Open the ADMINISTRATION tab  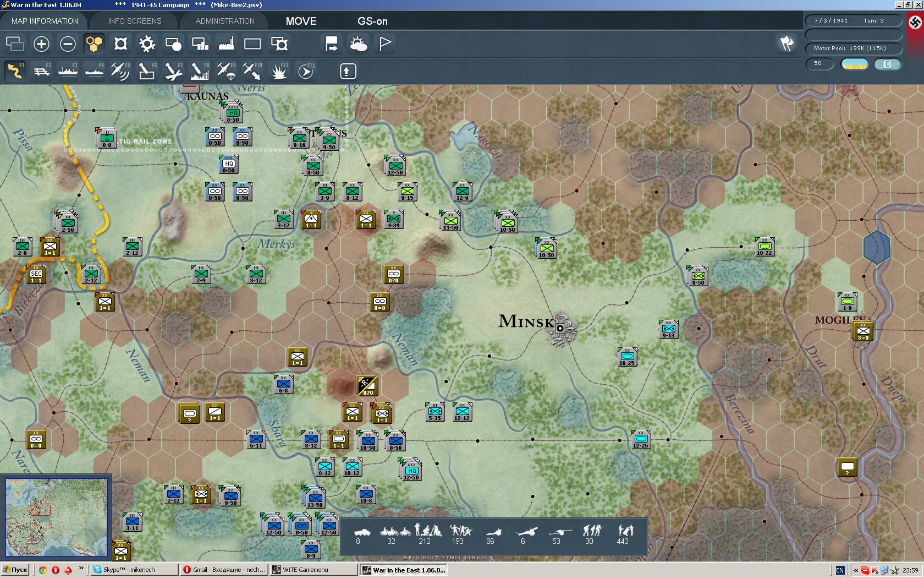225,21
